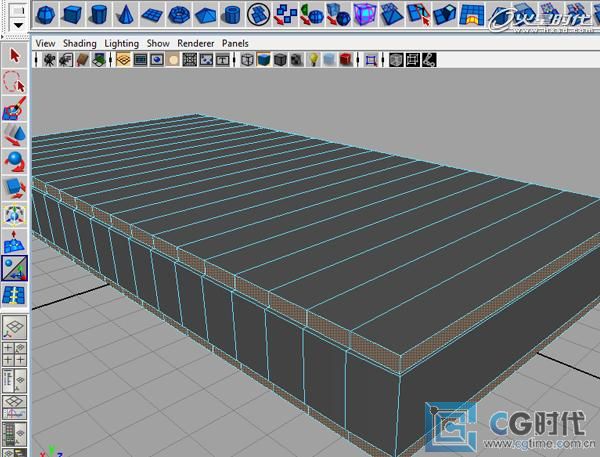Toggle the viewport grid display

123,60
